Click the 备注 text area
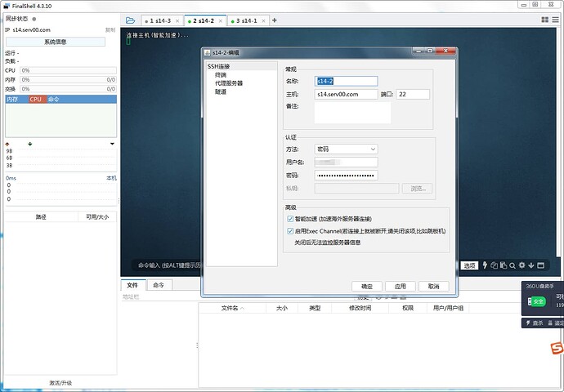Screen dimensions: 564x392 (352, 113)
